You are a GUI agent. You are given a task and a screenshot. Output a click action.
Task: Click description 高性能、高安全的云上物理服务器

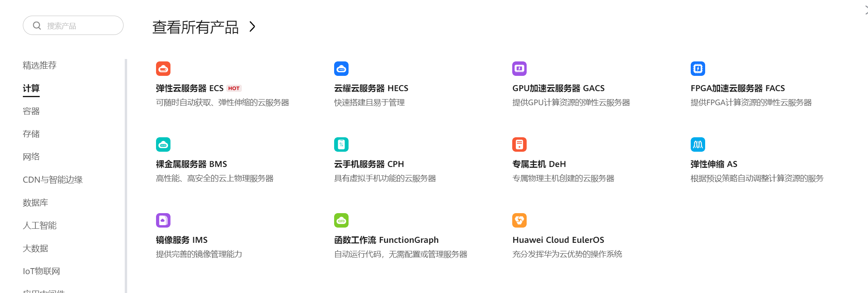point(215,179)
